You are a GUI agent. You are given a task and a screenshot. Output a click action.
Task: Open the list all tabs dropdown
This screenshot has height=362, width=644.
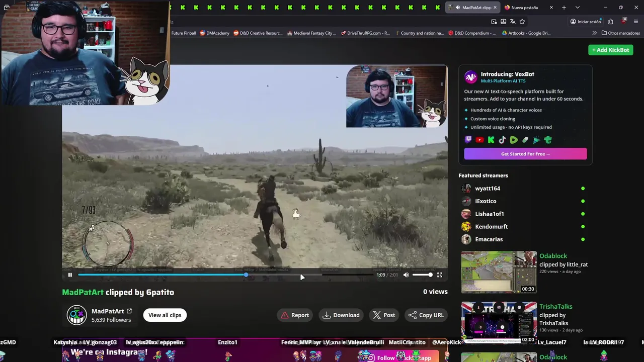(577, 8)
